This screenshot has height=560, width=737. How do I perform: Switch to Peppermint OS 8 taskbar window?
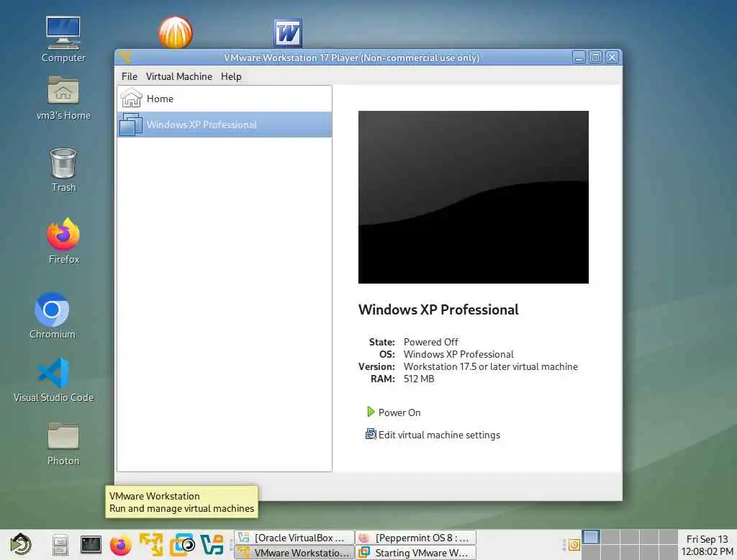(x=415, y=538)
